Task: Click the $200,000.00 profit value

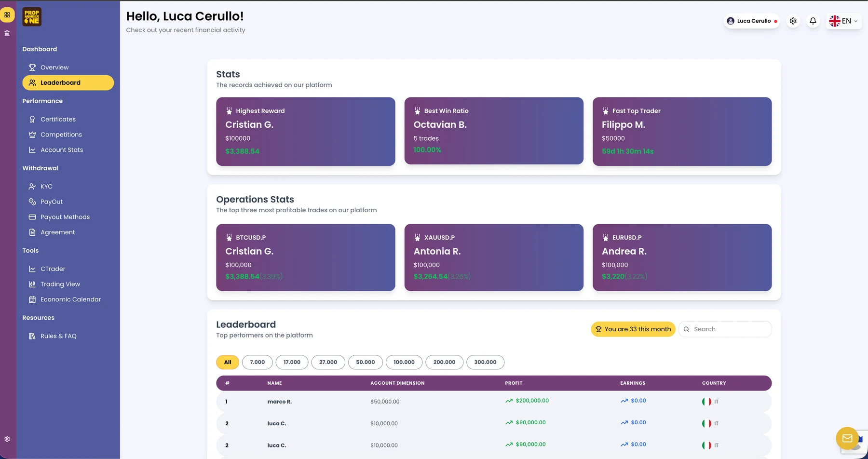Action: coord(532,401)
